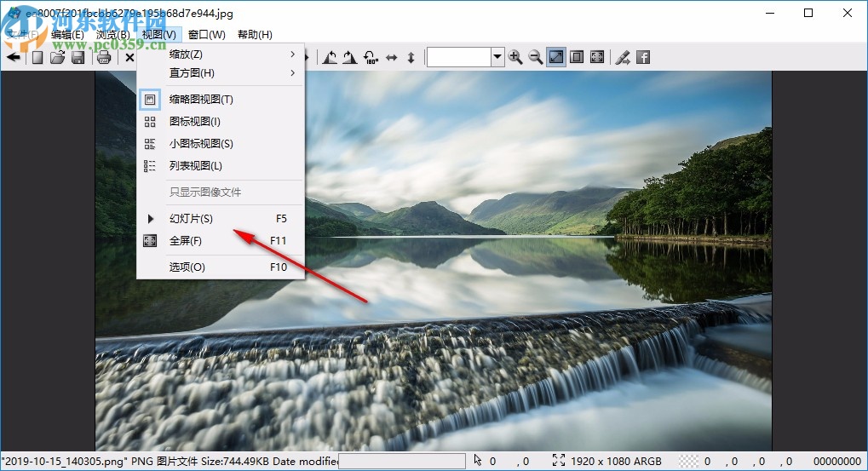This screenshot has width=868, height=471.
Task: Click the 2019-10-15_140305.png file info text
Action: click(x=170, y=461)
